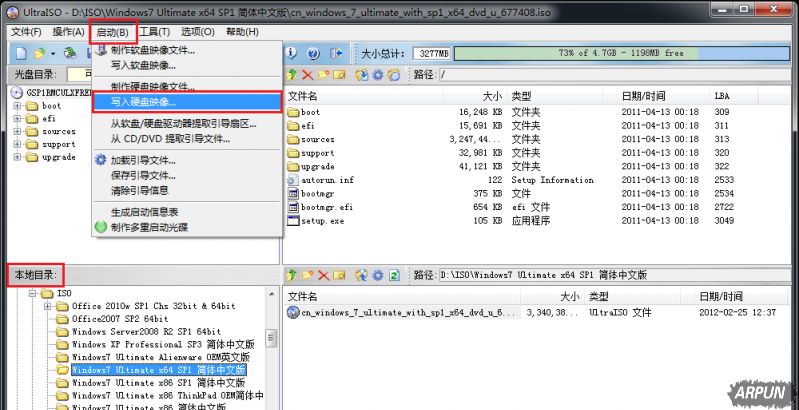
Task: Sort image files by the 文件名 column header
Action: point(363,96)
